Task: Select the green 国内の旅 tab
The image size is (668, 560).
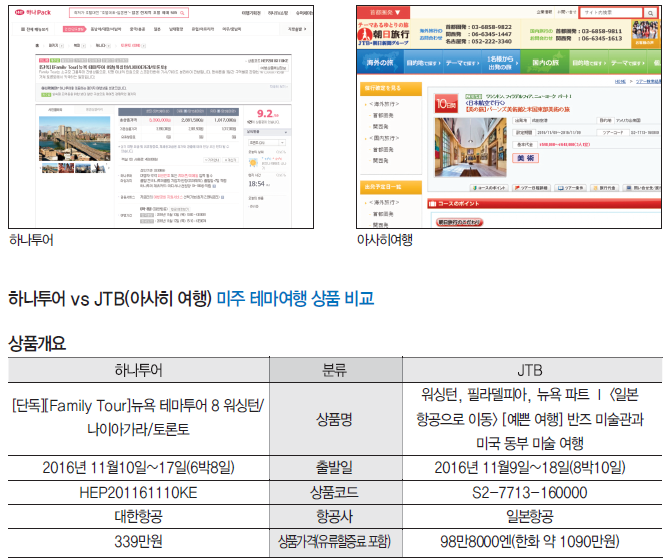Action: (545, 62)
